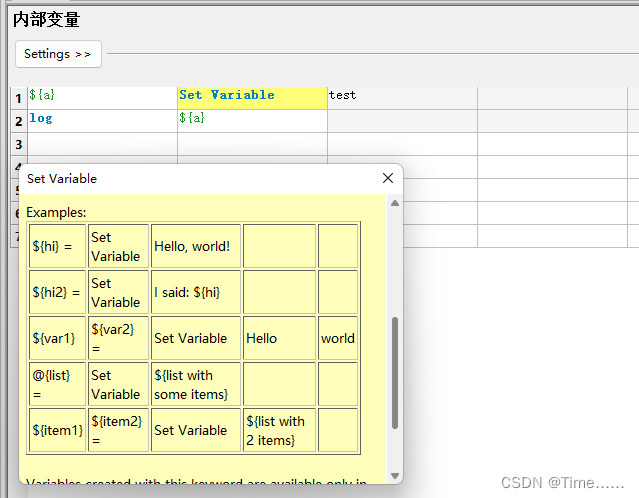Click the ${var1} example cell

point(57,338)
